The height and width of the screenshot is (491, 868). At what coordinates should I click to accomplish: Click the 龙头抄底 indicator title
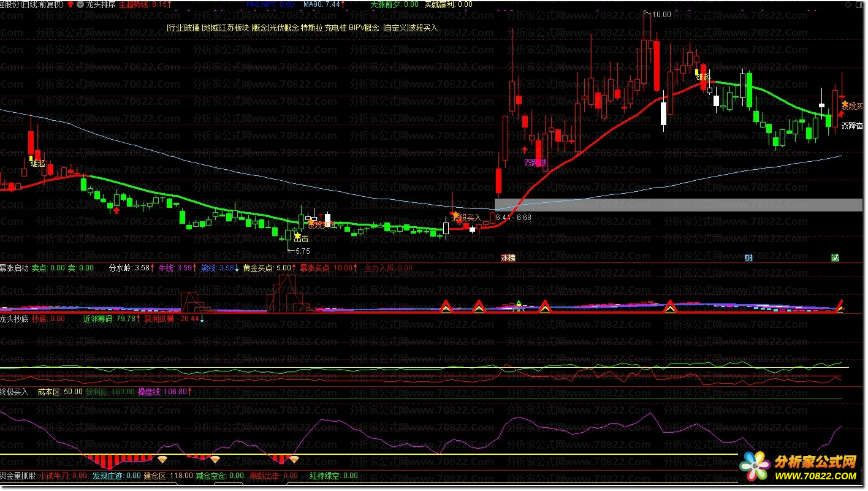click(14, 319)
